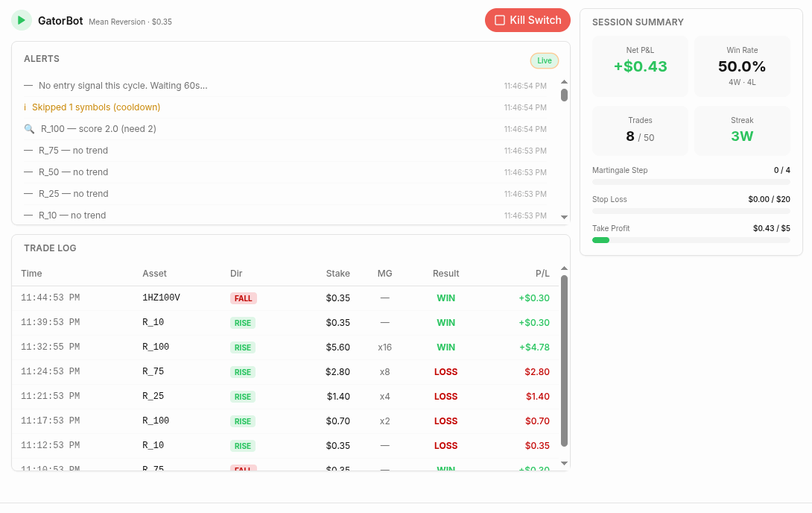
Task: Click the Time column header in Trade Log
Action: coord(31,274)
